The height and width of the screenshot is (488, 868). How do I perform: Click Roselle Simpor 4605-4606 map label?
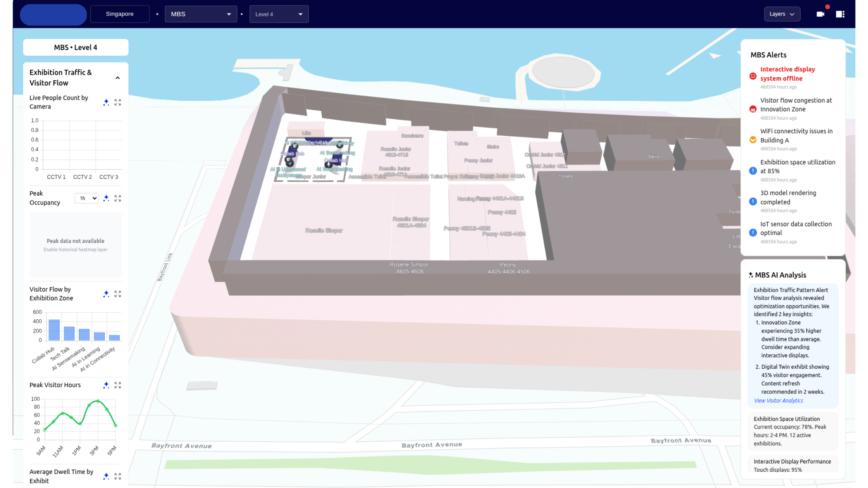(409, 268)
